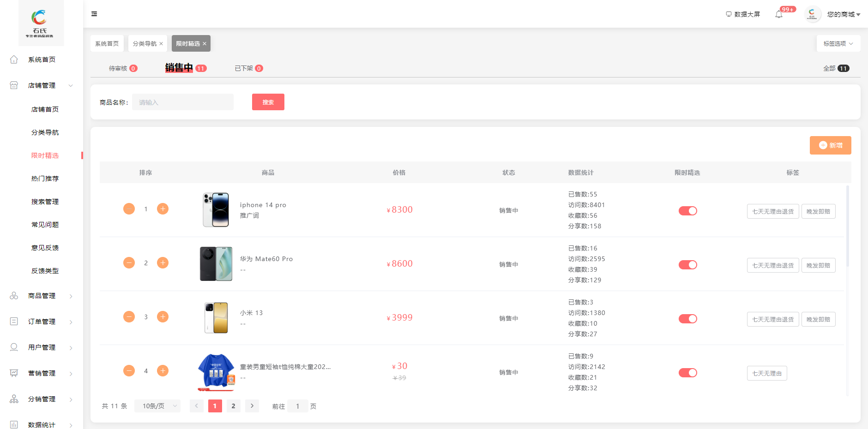The height and width of the screenshot is (429, 868).
Task: Expand the 营销管理 menu
Action: (x=42, y=373)
